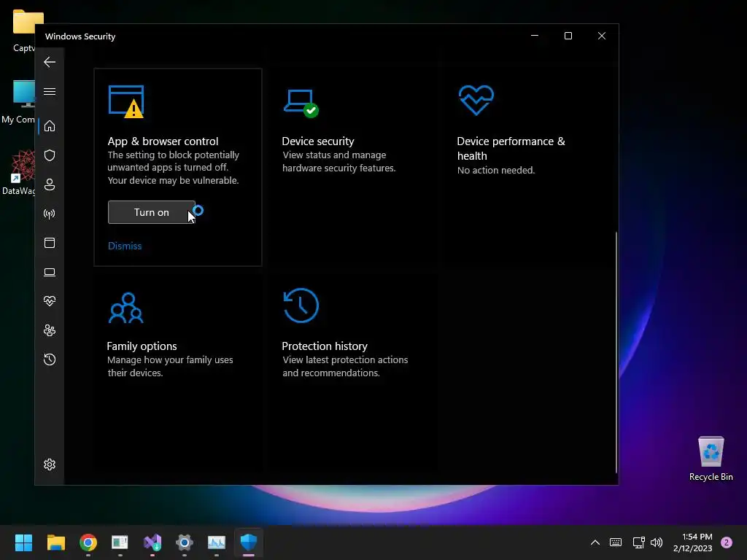
Task: Open App & browser control heading
Action: tap(163, 141)
